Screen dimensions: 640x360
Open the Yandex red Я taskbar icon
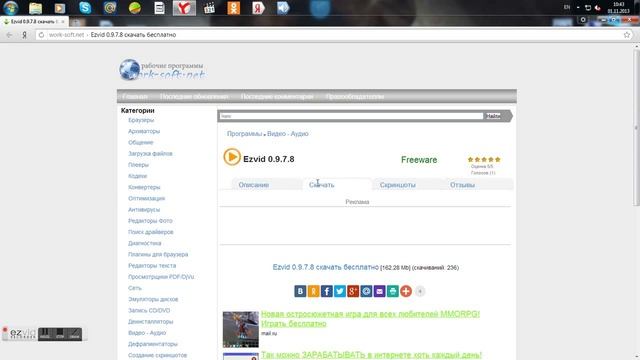coord(258,8)
